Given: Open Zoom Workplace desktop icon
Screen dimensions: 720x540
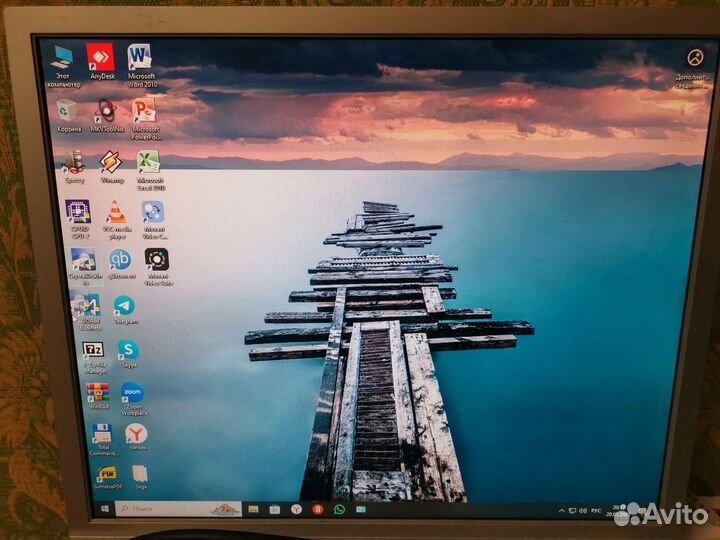Looking at the screenshot, I should tap(132, 393).
